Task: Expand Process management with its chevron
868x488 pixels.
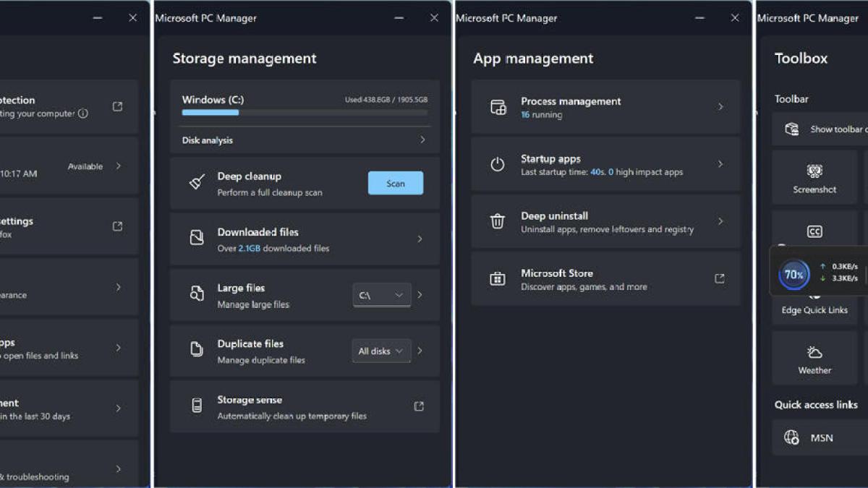Action: [720, 107]
